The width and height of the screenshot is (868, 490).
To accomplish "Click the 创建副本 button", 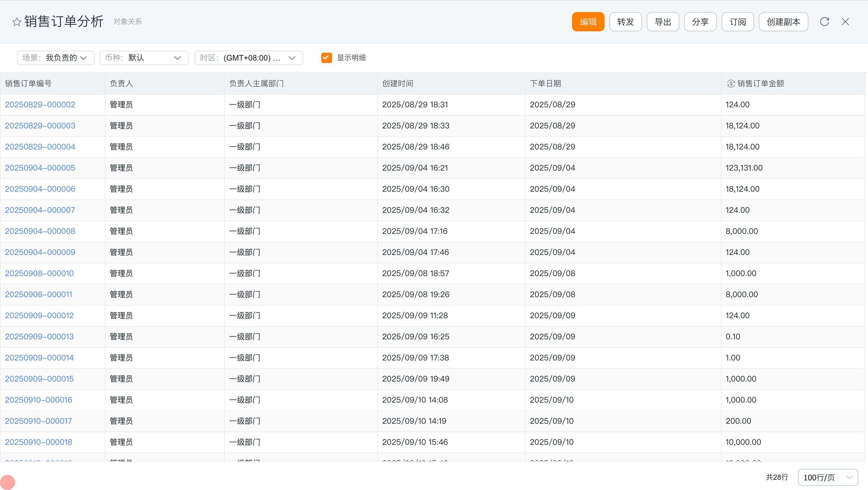I will tap(783, 22).
